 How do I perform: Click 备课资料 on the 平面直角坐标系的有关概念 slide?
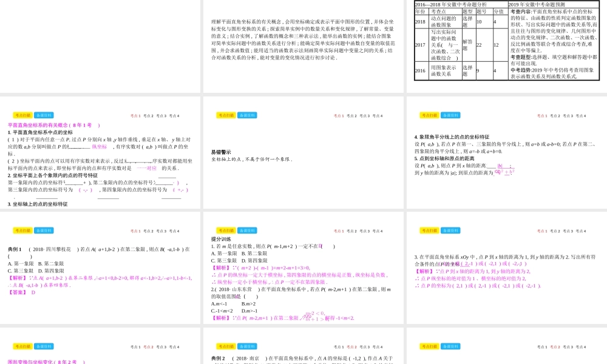(44, 115)
